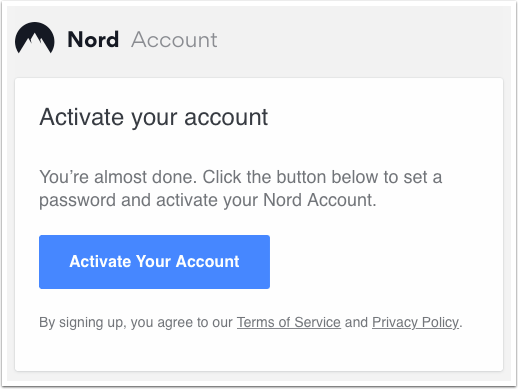The image size is (518, 389).
Task: Click the Nord mountain logo icon
Action: click(35, 38)
